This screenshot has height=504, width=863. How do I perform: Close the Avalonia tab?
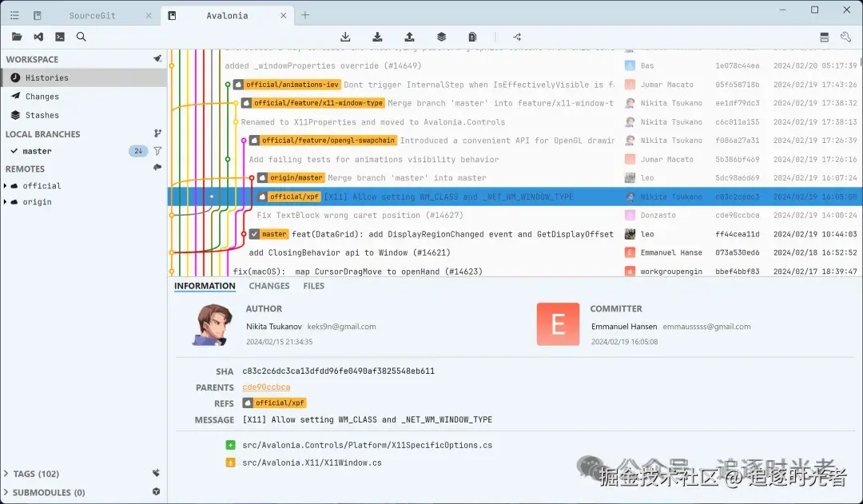283,15
